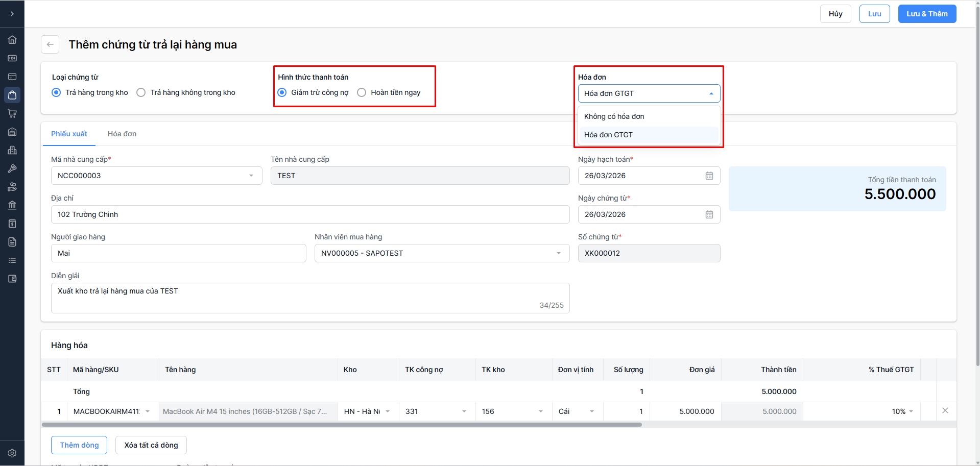Open the settings gear in the sidebar
The width and height of the screenshot is (980, 466).
(x=12, y=453)
